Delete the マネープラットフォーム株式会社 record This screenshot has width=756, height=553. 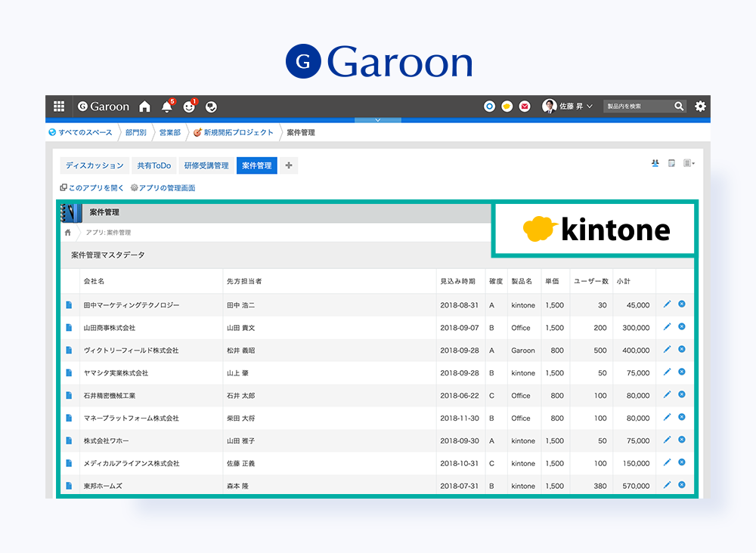coord(682,417)
